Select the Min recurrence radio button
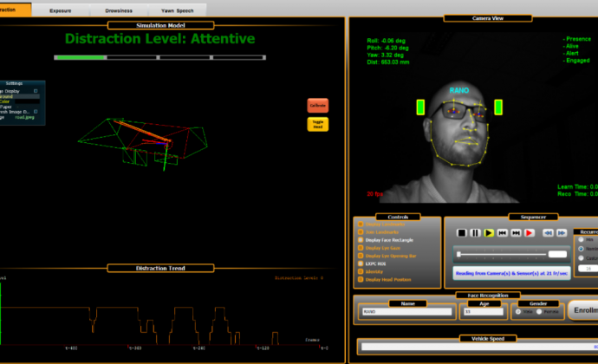The image size is (598, 364). coord(582,239)
